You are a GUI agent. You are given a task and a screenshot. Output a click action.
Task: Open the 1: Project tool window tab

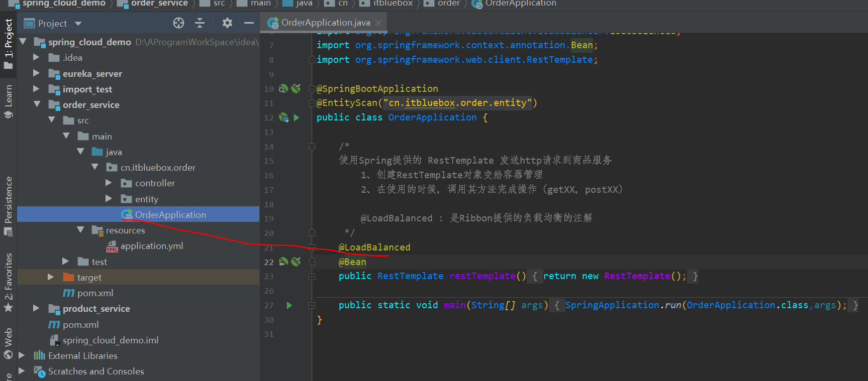(8, 45)
